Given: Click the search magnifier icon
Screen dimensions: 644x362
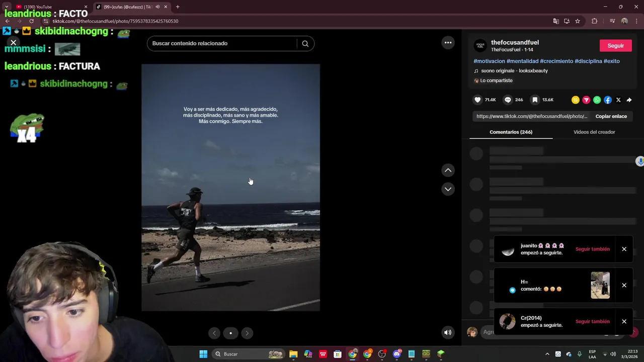Looking at the screenshot, I should (x=305, y=43).
